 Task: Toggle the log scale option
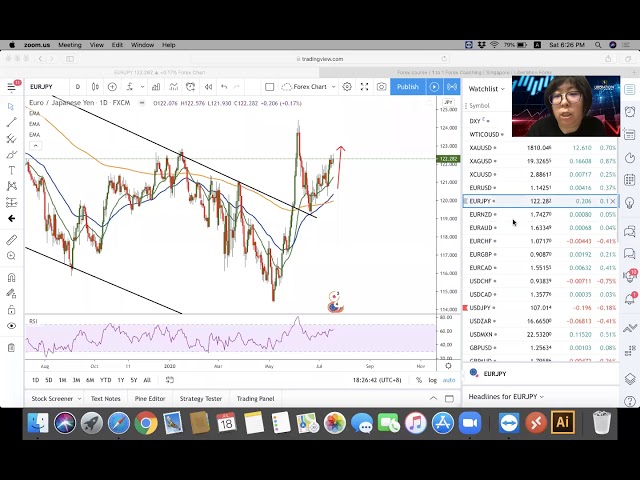(x=432, y=380)
